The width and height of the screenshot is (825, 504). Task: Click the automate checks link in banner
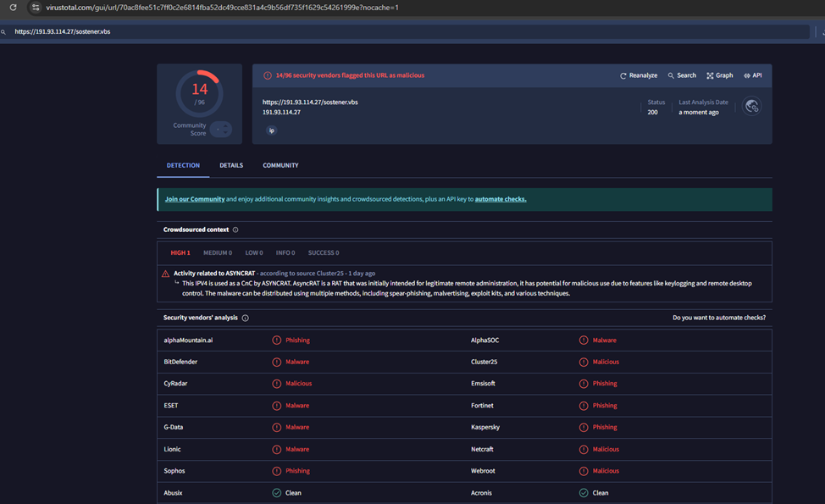pos(501,199)
